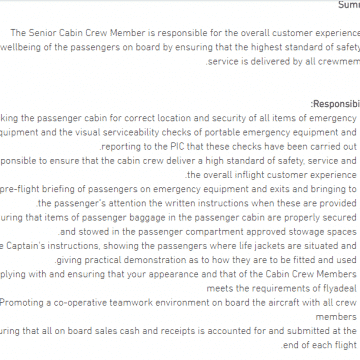Click the line 'reporting to the PIC that these checks'
360x360 pixels.
228,147
